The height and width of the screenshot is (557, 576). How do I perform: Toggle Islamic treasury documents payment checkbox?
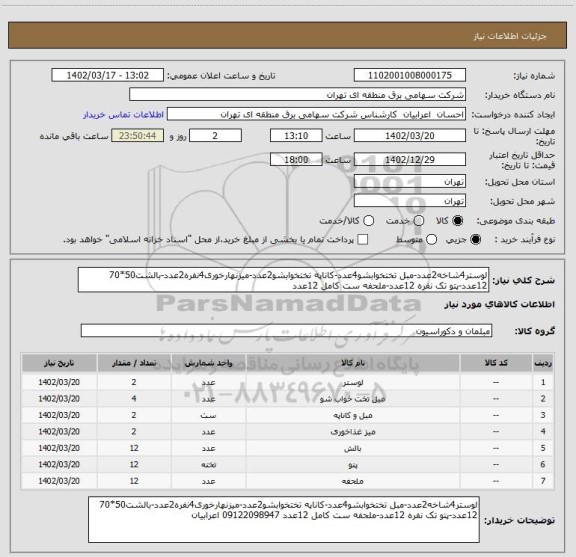(x=363, y=240)
